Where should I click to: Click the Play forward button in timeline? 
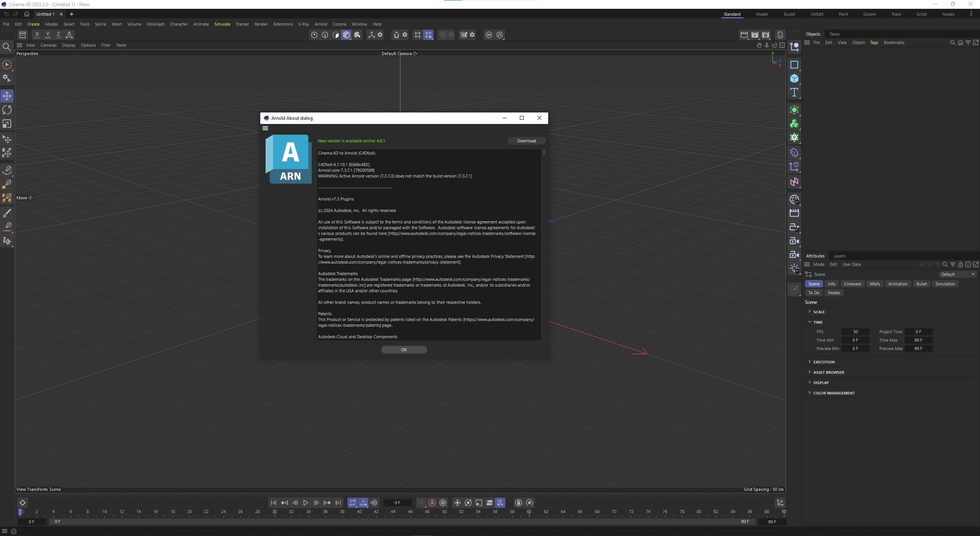305,503
